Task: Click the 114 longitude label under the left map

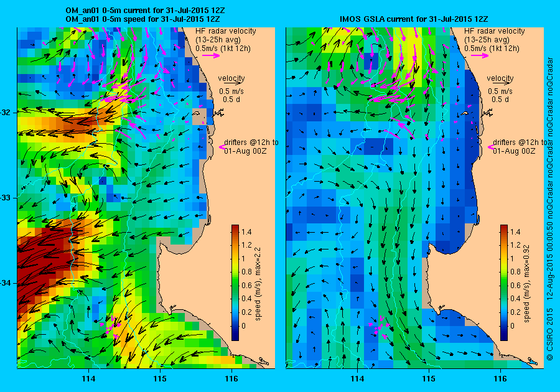Action: click(88, 379)
